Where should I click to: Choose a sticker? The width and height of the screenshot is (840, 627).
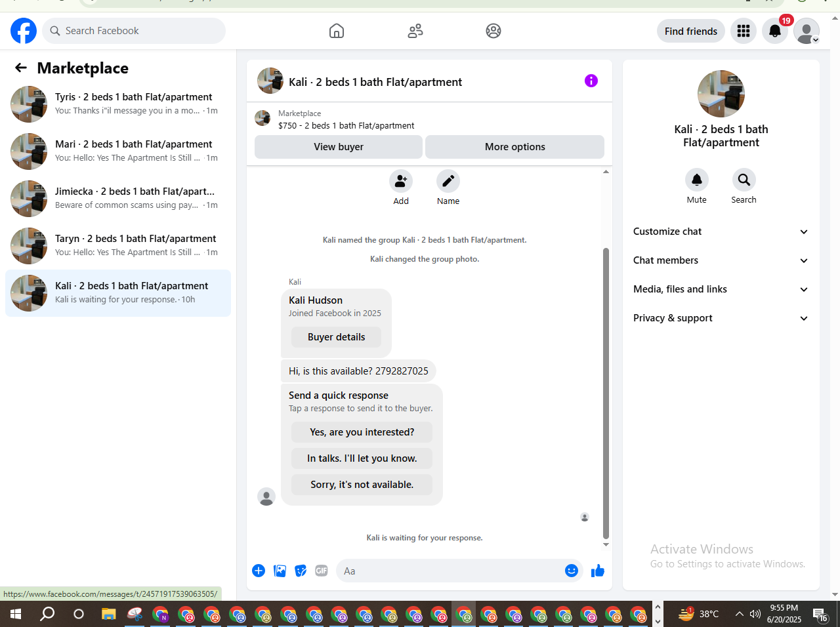point(301,571)
